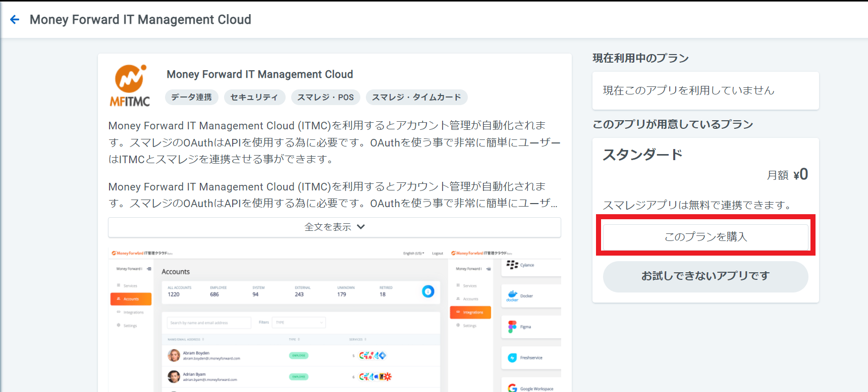Click the 月額 ¥0 price text
The image size is (868, 392).
[787, 175]
